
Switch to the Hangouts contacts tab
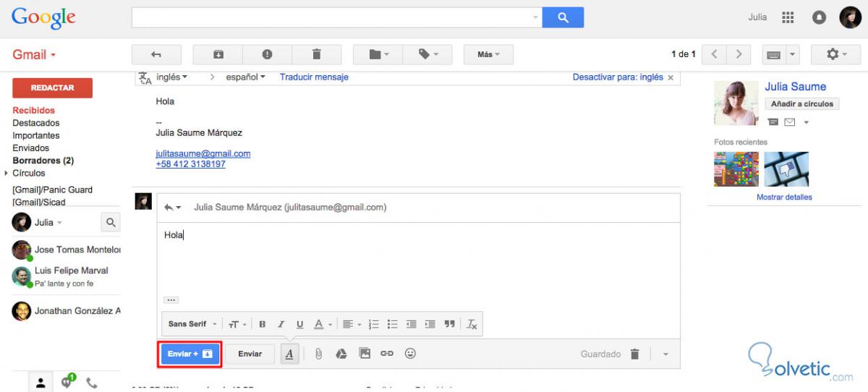point(41,383)
